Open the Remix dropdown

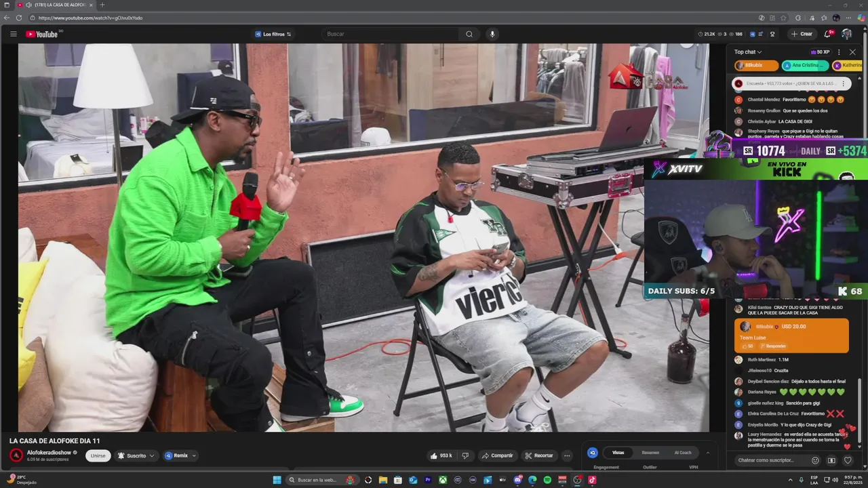click(x=180, y=455)
